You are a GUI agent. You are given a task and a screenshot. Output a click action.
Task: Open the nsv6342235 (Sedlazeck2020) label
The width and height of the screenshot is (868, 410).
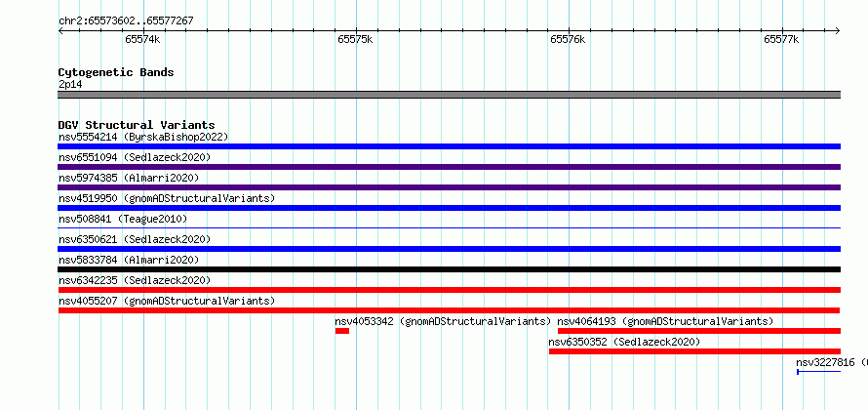coord(135,280)
